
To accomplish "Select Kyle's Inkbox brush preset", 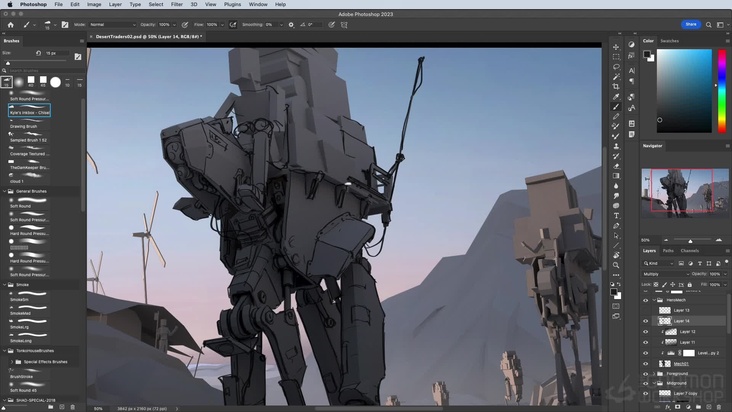I will tap(29, 111).
